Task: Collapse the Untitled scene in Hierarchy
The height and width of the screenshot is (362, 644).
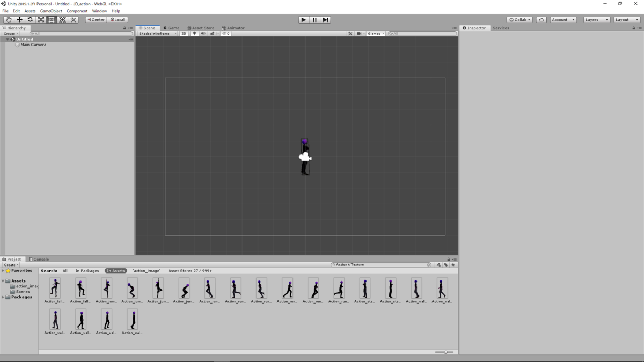Action: tap(8, 39)
